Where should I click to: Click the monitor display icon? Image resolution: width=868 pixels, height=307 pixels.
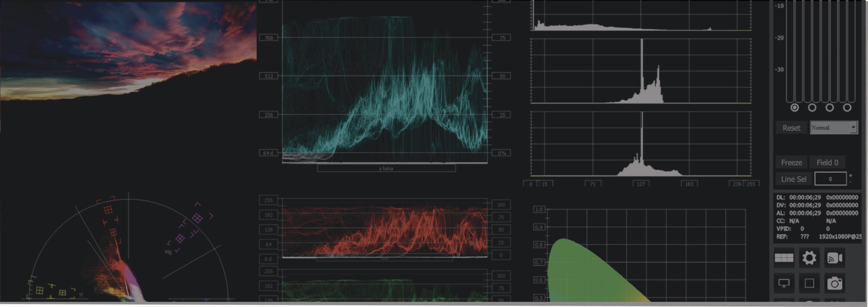coord(784,283)
